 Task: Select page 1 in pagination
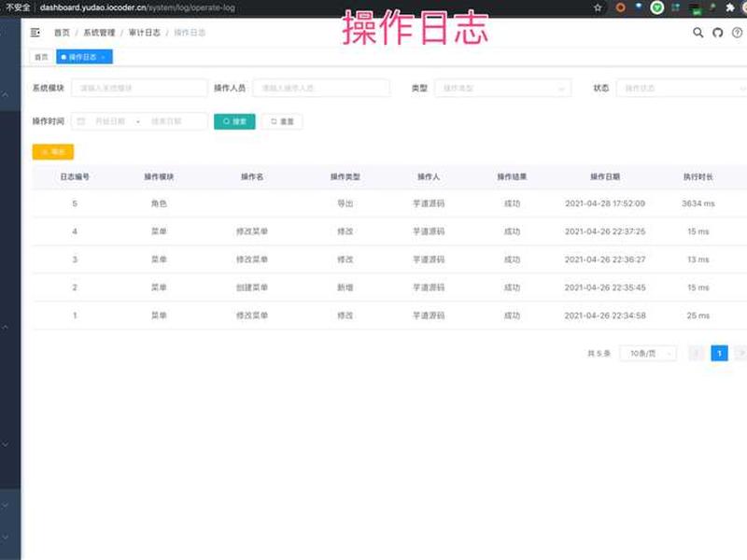point(719,354)
